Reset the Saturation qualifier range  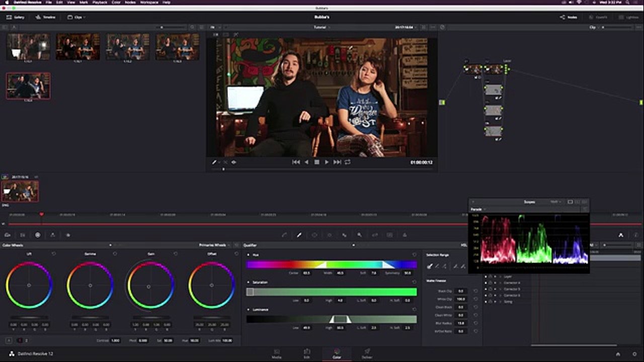[x=414, y=282]
